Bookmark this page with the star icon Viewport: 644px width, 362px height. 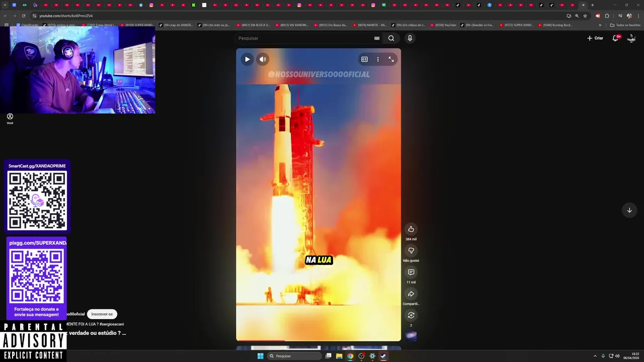585,16
